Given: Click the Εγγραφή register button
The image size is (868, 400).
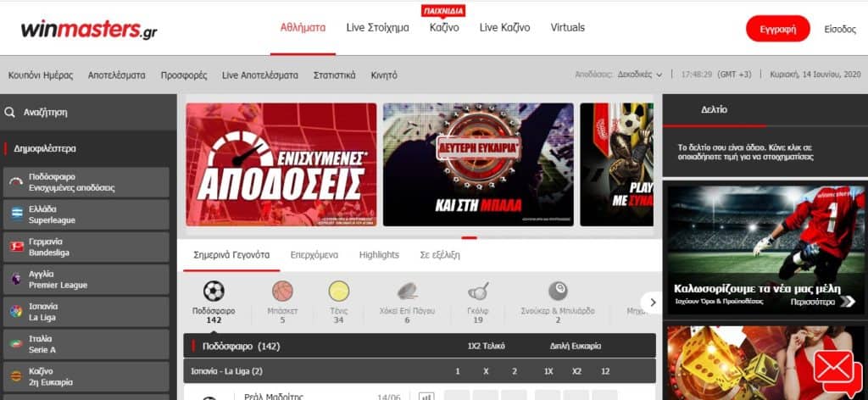Looking at the screenshot, I should pos(778,29).
